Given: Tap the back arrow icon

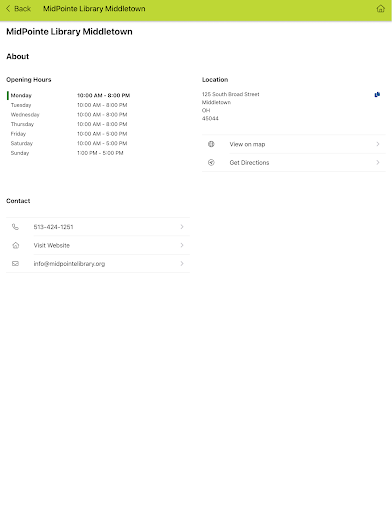Looking at the screenshot, I should point(8,9).
